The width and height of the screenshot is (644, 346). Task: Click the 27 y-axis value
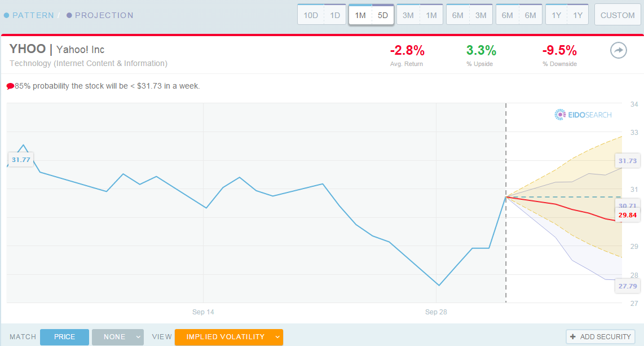point(634,304)
